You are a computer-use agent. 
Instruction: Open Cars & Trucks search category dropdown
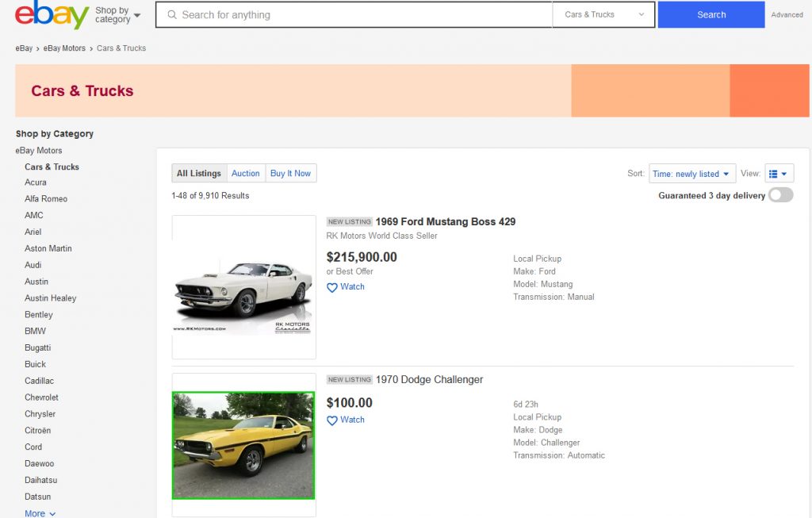[x=603, y=14]
